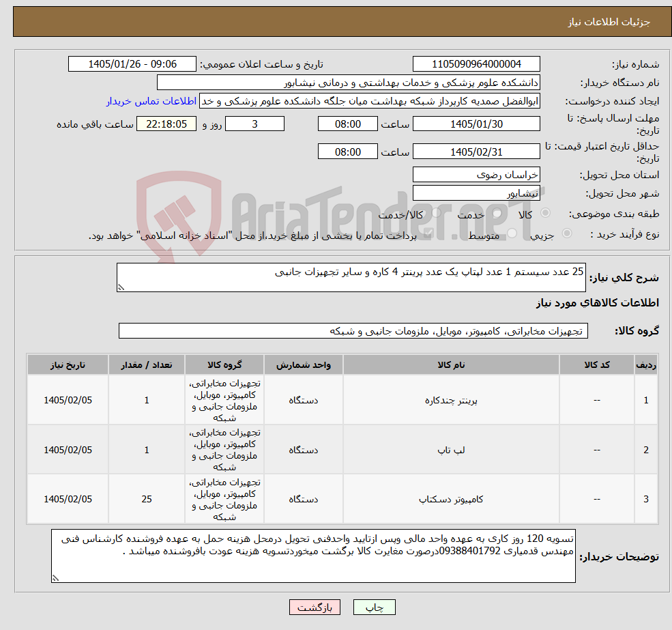672x630 pixels.
Task: Click the 08:00 price validity time field
Action: click(x=347, y=152)
